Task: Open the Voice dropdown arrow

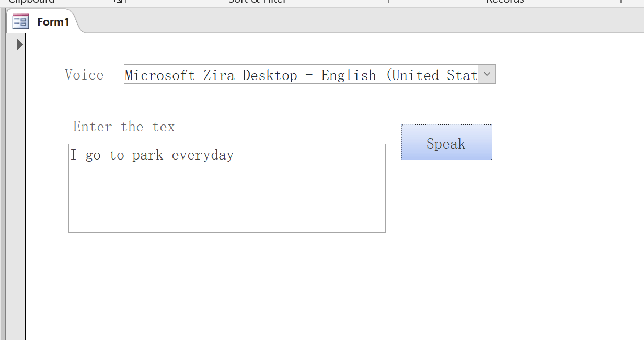Action: 487,74
